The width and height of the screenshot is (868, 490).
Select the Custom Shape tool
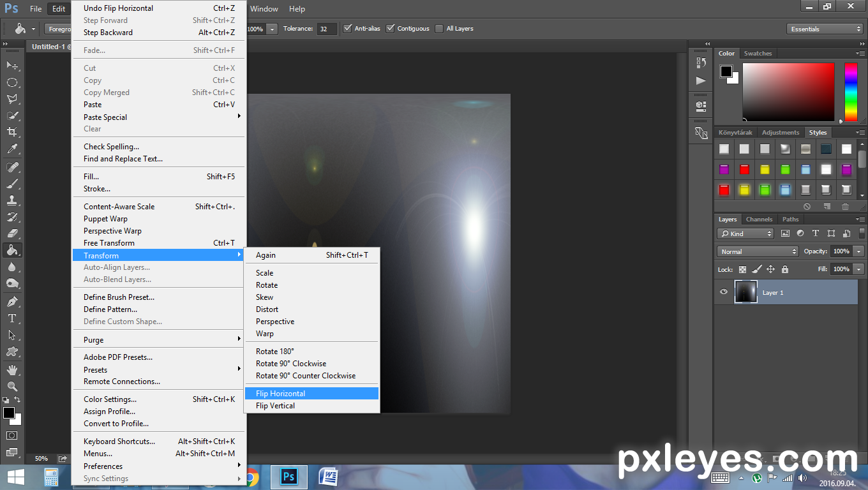click(12, 351)
